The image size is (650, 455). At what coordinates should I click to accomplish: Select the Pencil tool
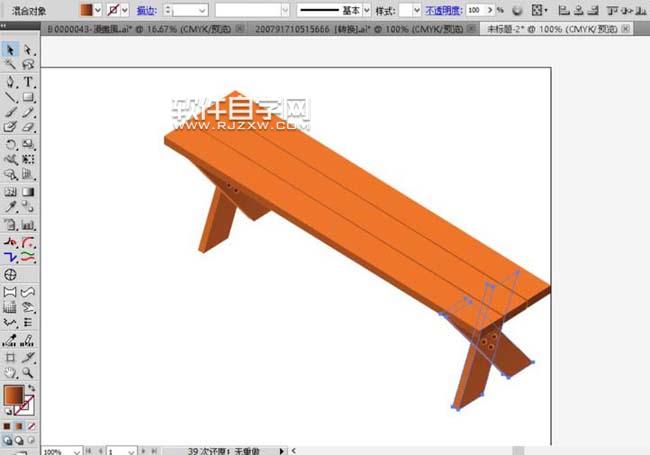coord(28,112)
